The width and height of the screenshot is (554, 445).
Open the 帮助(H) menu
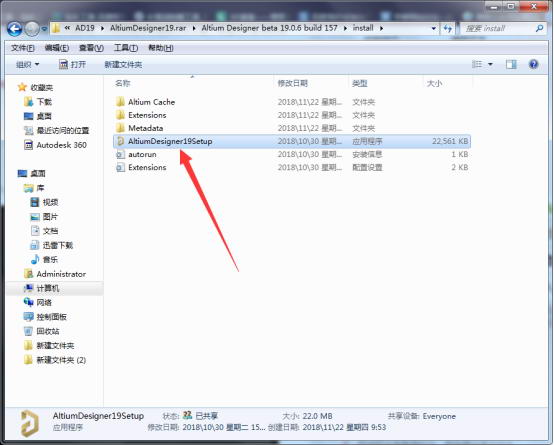(161, 48)
